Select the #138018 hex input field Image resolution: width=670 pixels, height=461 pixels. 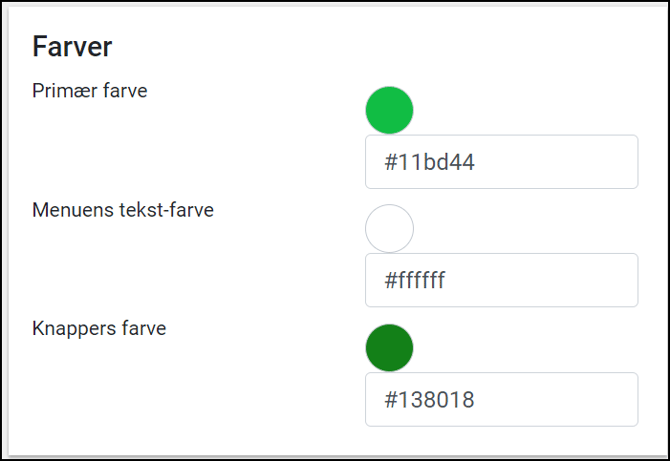click(501, 399)
